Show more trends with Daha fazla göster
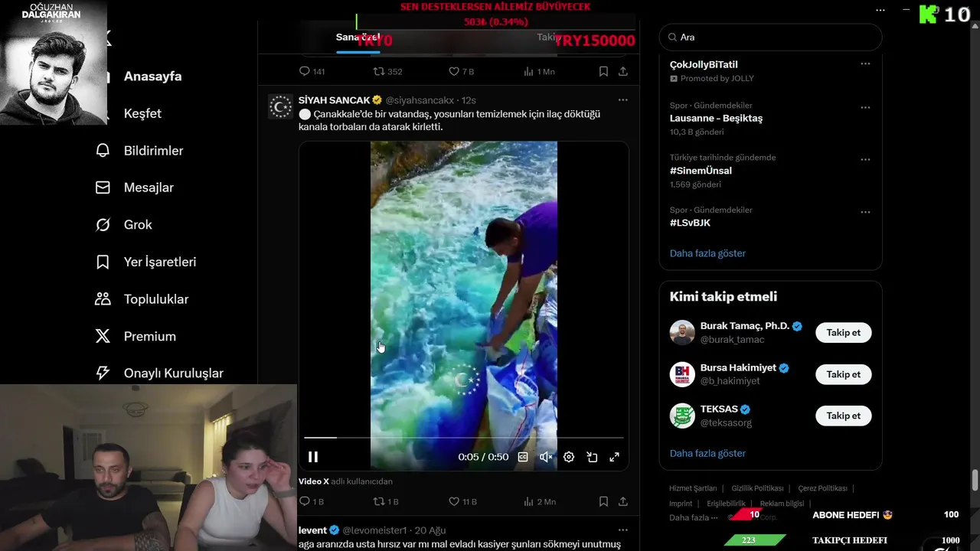 [x=707, y=253]
